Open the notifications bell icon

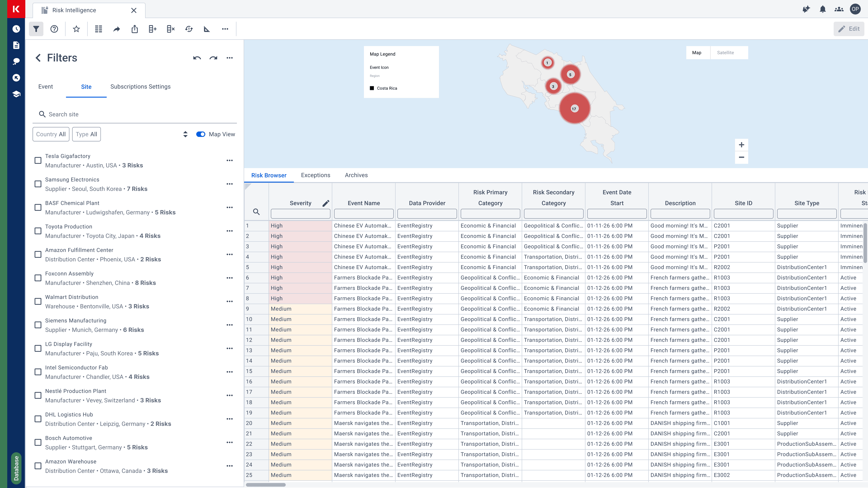tap(823, 9)
